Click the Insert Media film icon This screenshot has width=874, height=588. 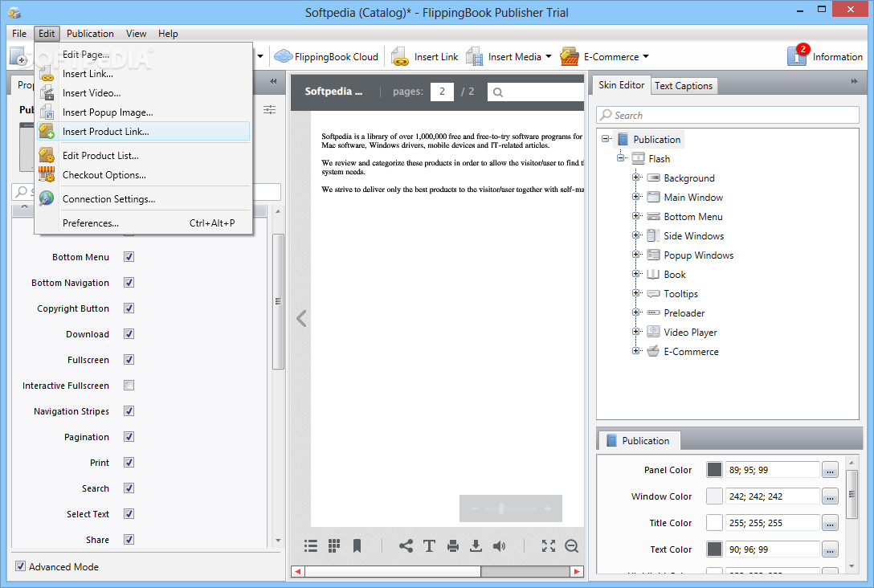click(474, 56)
